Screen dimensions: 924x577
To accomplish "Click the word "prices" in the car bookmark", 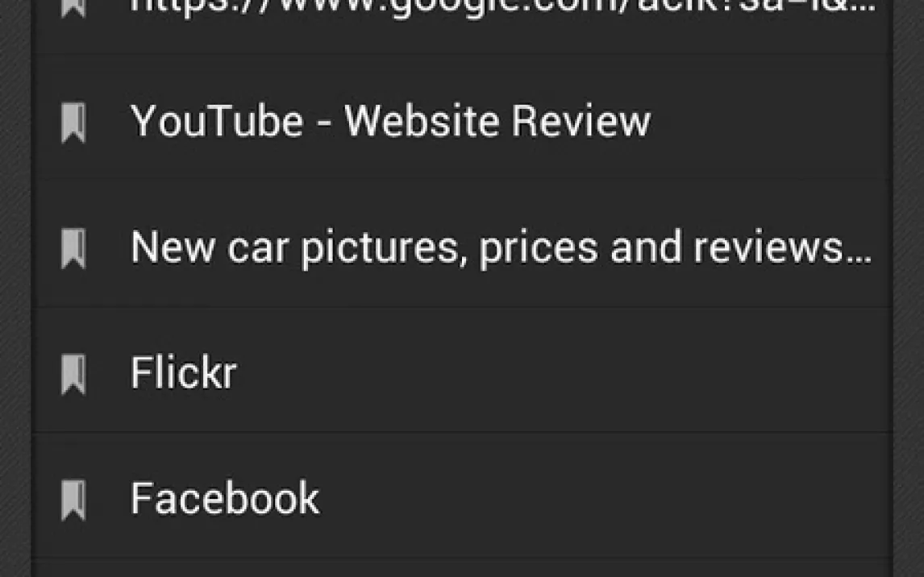I will 539,249.
